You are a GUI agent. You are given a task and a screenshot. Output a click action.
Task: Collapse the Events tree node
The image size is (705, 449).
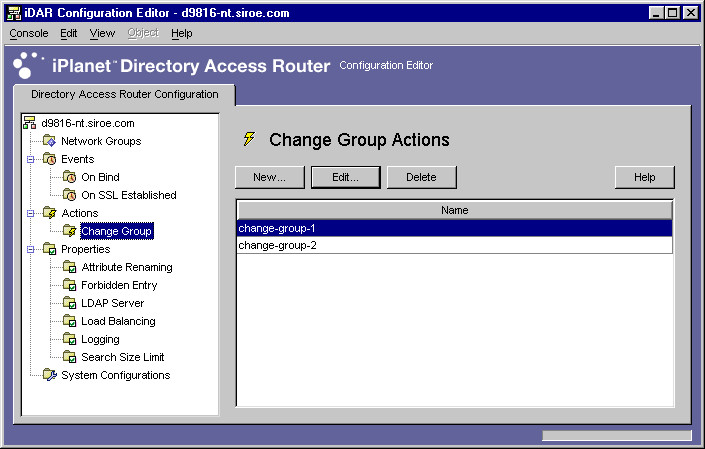click(31, 159)
